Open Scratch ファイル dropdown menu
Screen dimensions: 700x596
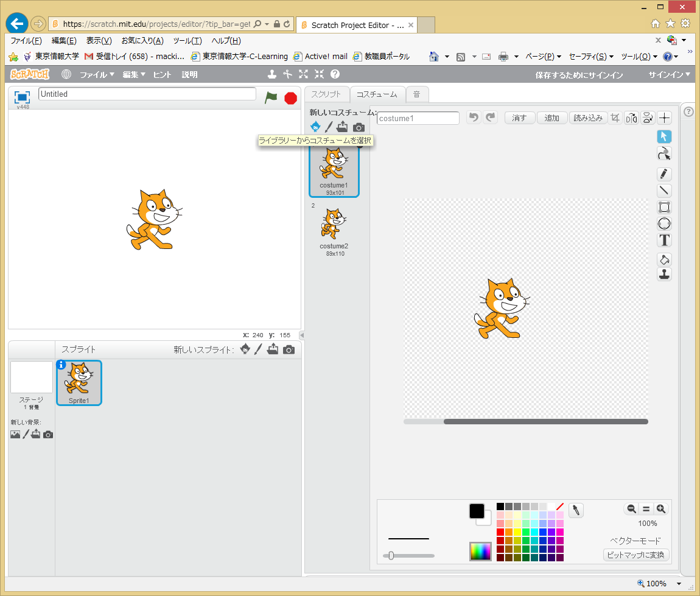click(x=97, y=74)
